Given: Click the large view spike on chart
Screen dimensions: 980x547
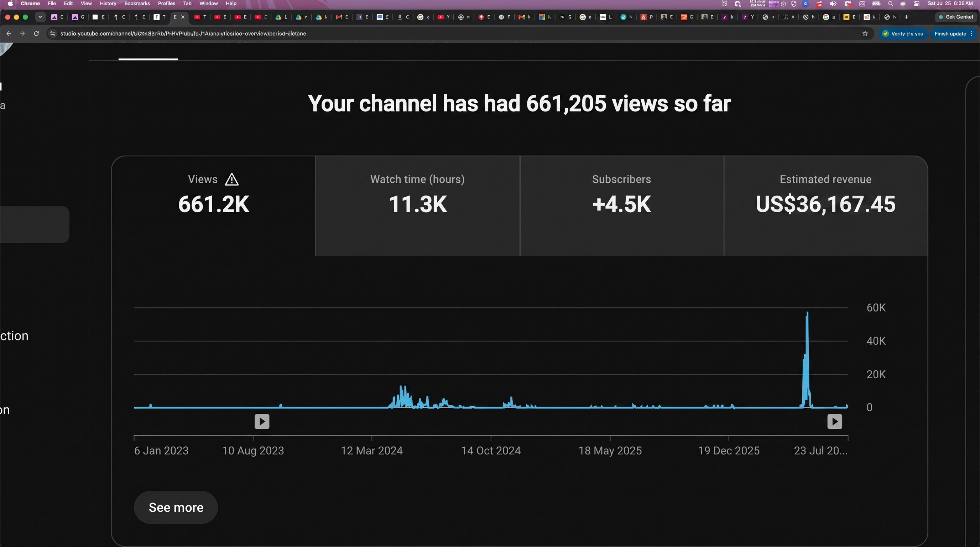Looking at the screenshot, I should (x=807, y=359).
